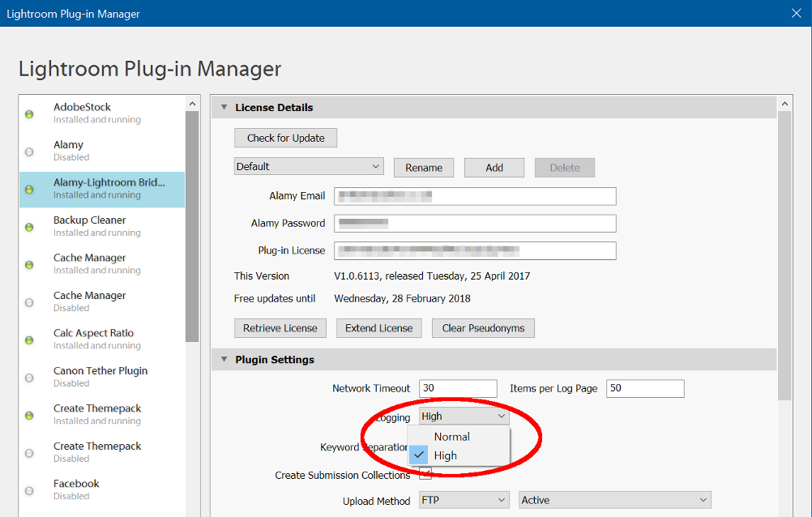Click the Retrieve License button
This screenshot has height=517, width=812.
(x=280, y=328)
